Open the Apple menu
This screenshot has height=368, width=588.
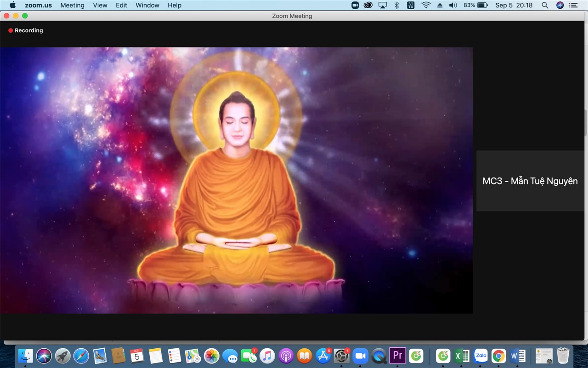tap(12, 5)
